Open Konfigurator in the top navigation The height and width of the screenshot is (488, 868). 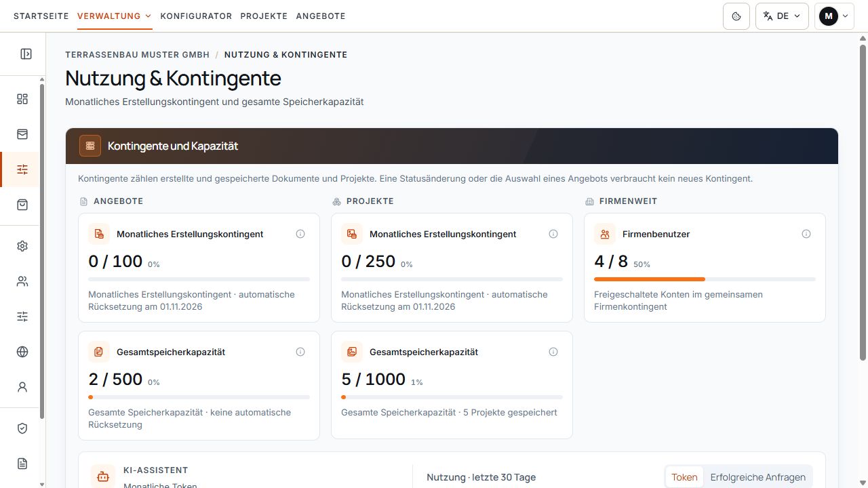(x=196, y=16)
